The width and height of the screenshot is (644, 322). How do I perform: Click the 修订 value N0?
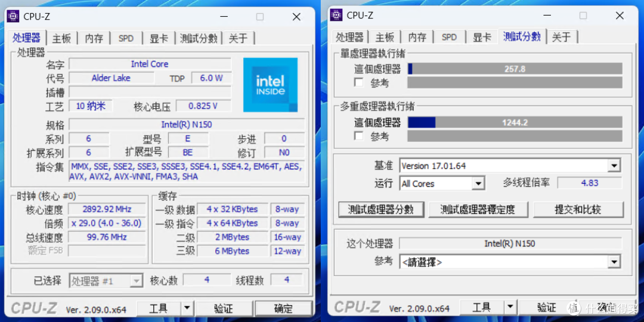coord(284,153)
